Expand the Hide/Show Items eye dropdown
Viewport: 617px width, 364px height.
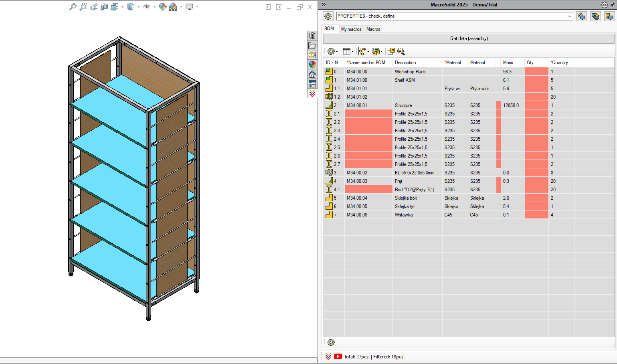pyautogui.click(x=154, y=7)
